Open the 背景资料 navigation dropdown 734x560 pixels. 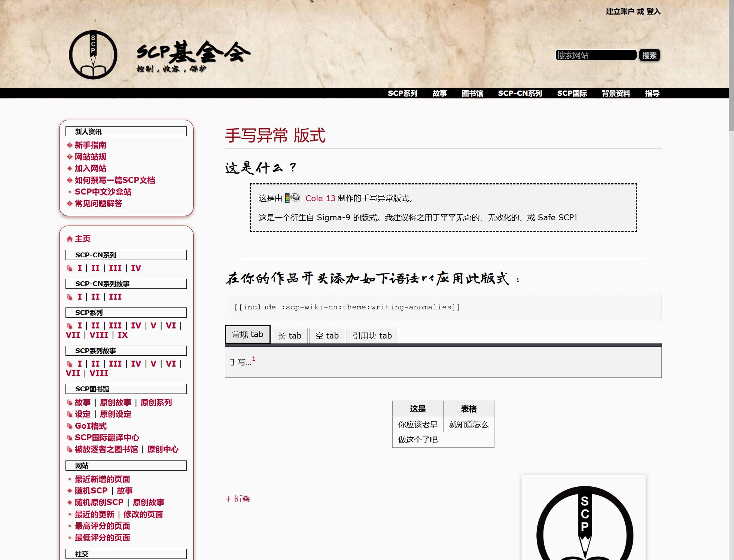tap(616, 93)
